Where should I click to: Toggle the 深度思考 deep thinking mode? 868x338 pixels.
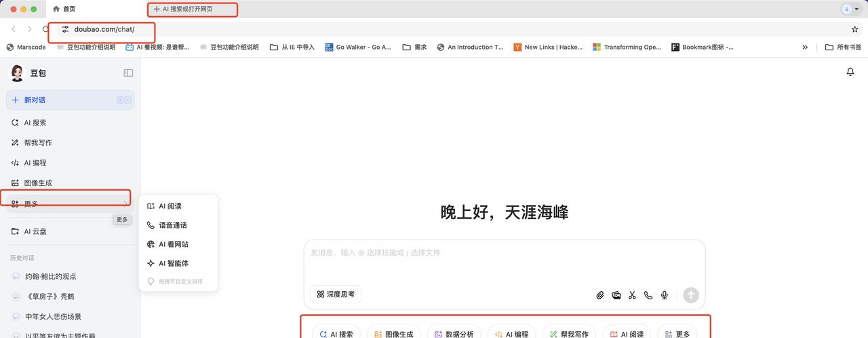tap(336, 295)
